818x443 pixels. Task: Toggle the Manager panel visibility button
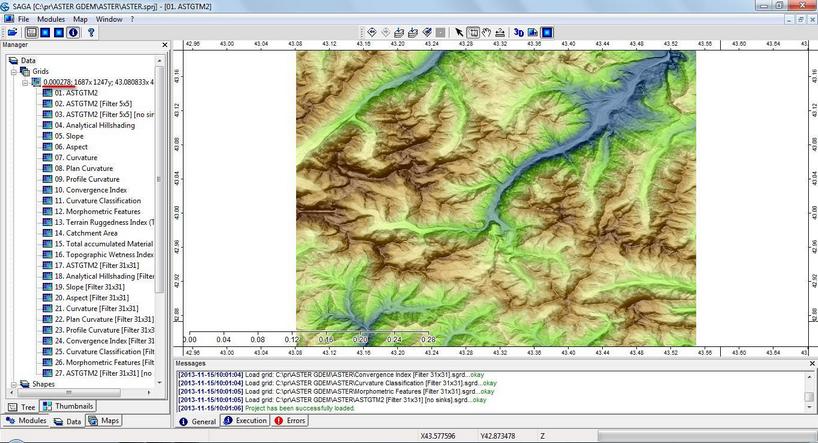point(32,32)
